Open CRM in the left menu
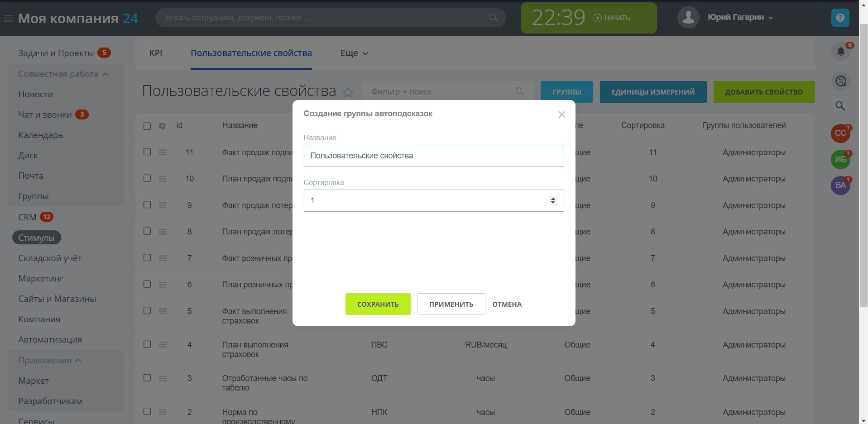 27,217
